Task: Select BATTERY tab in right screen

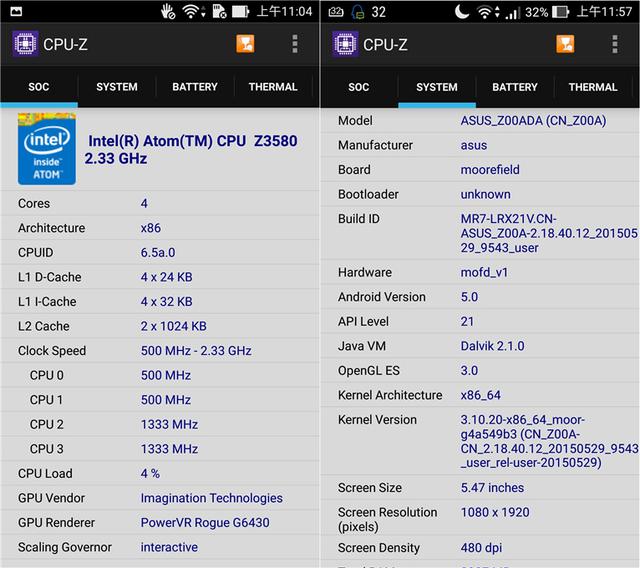Action: [515, 87]
